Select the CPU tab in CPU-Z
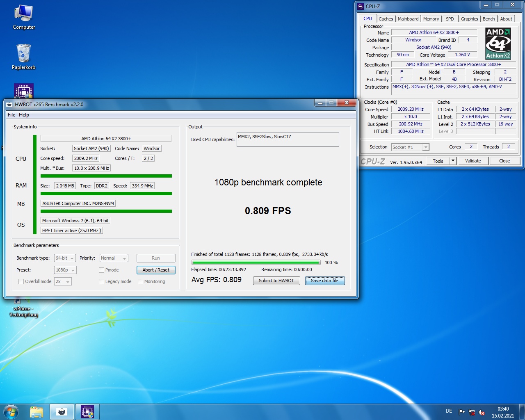 coord(367,18)
